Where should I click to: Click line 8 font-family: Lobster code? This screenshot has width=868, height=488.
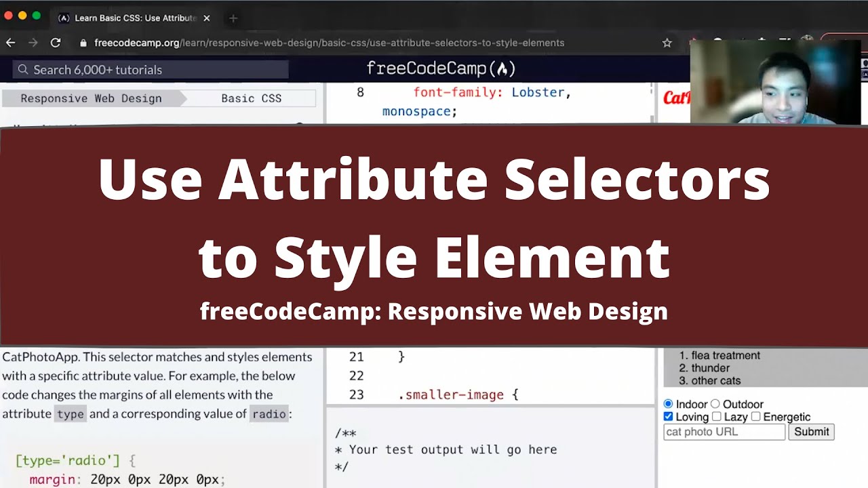click(492, 93)
